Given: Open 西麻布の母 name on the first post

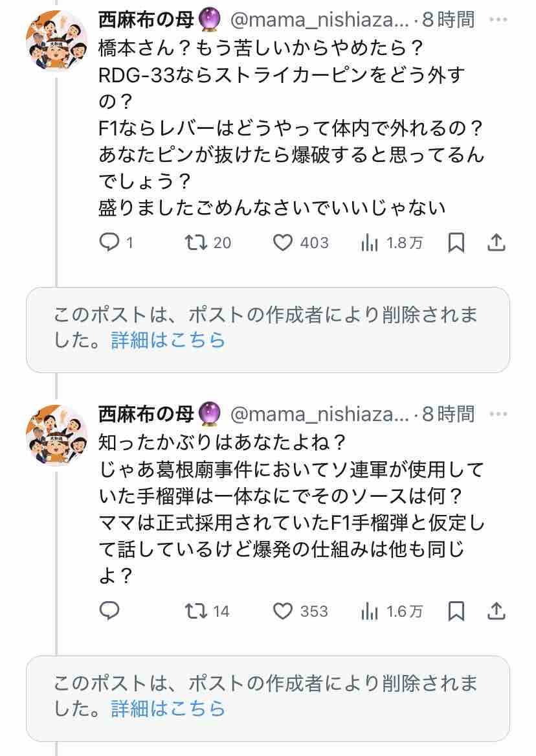Looking at the screenshot, I should point(146,20).
